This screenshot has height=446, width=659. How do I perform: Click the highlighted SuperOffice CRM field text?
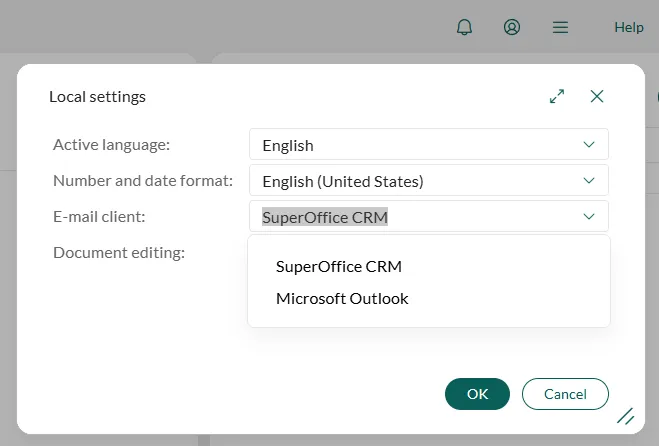[x=325, y=217]
